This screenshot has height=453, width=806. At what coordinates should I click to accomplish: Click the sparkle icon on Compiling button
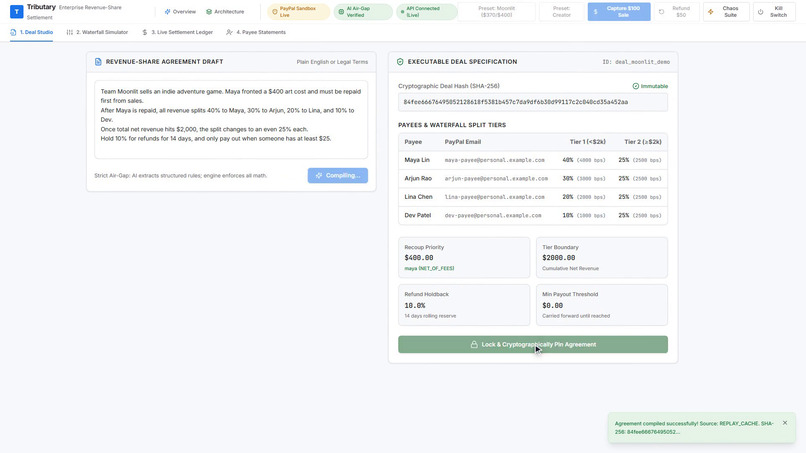[x=319, y=175]
